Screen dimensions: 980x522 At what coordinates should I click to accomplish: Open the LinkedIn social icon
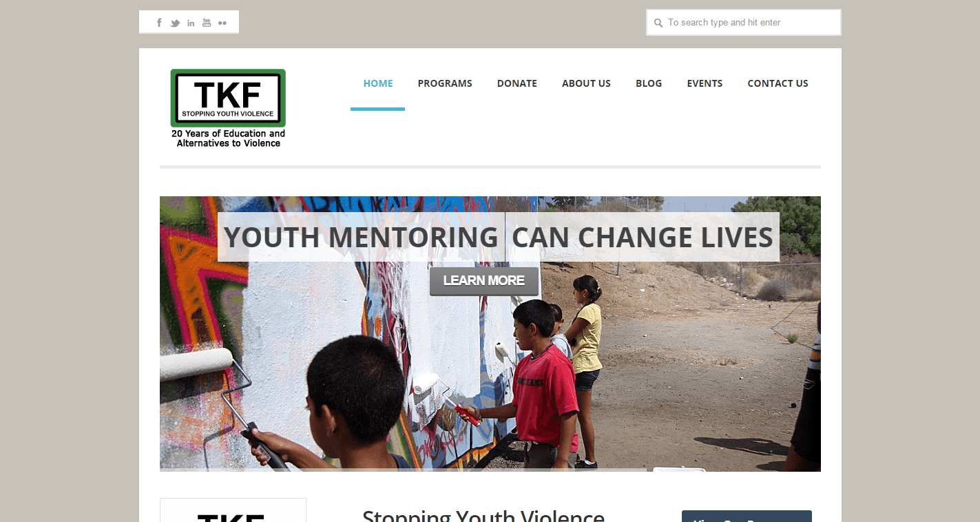[191, 23]
